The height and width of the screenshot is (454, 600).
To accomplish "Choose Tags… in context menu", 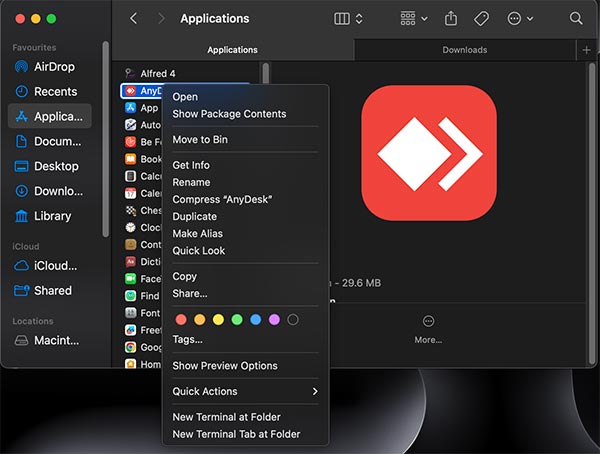I will pos(245,340).
